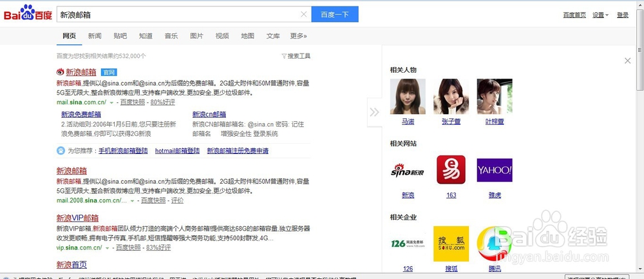The width and height of the screenshot is (644, 279).
Task: Click the 雅虎 text link
Action: [x=495, y=195]
